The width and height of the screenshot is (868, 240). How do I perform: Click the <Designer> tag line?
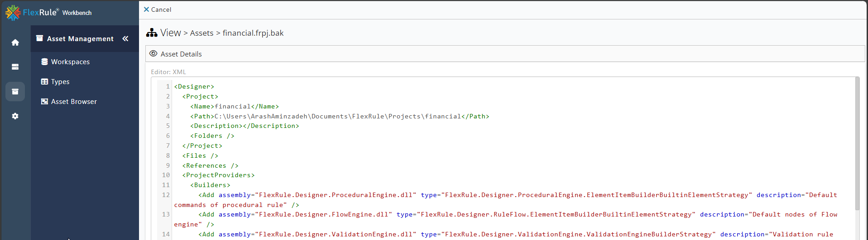[x=194, y=86]
